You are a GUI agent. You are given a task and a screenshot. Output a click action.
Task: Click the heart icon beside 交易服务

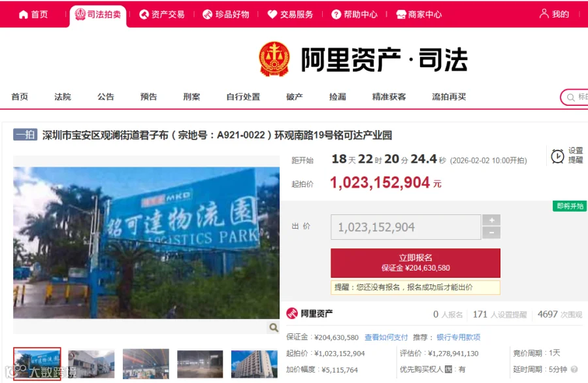pyautogui.click(x=272, y=14)
